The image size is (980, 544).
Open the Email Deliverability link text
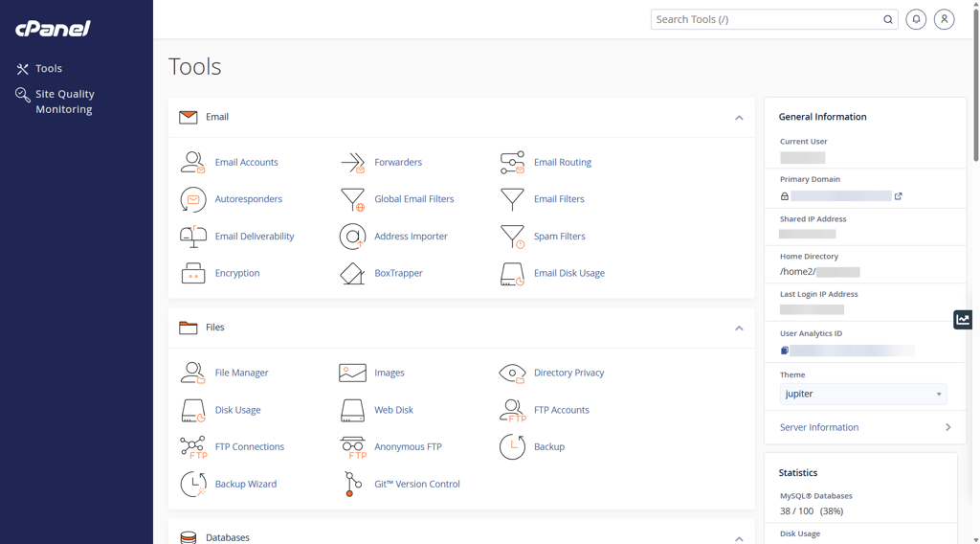pyautogui.click(x=255, y=237)
